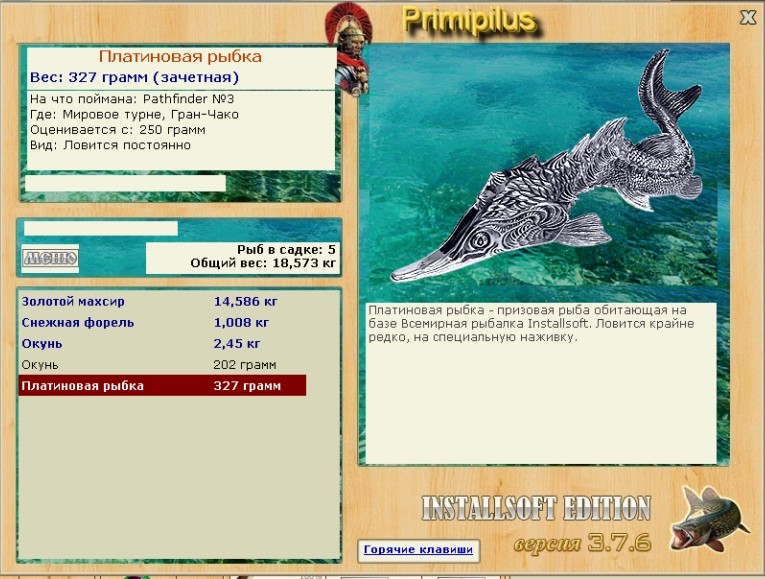Click the Платиновая рыбка heading title
Viewport: 765px width, 579px height.
click(180, 57)
